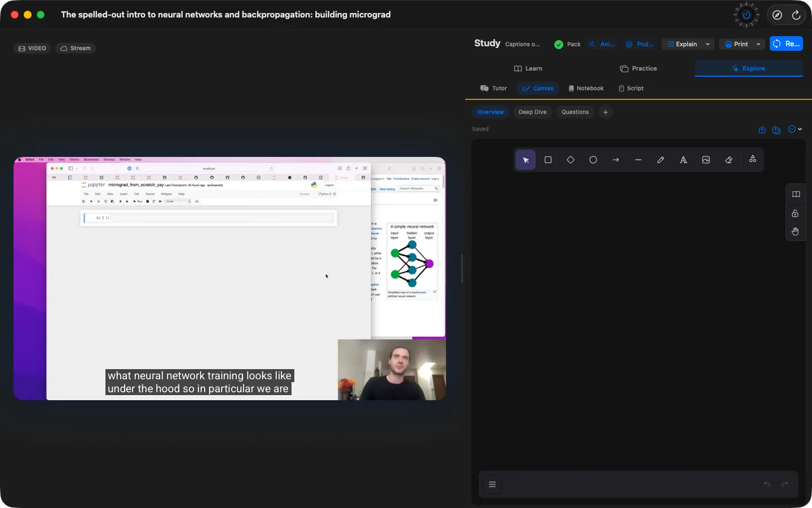Choose the Rectangle shape tool
This screenshot has width=812, height=508.
[x=548, y=160]
